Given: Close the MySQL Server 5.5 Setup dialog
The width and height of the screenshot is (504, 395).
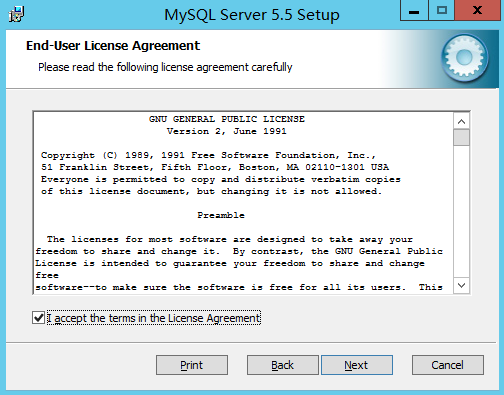Looking at the screenshot, I should [x=477, y=11].
